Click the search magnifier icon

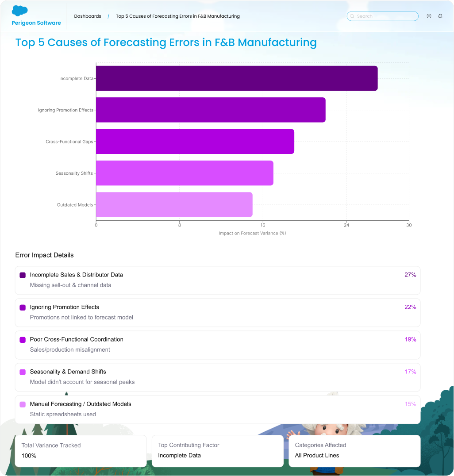click(x=352, y=16)
